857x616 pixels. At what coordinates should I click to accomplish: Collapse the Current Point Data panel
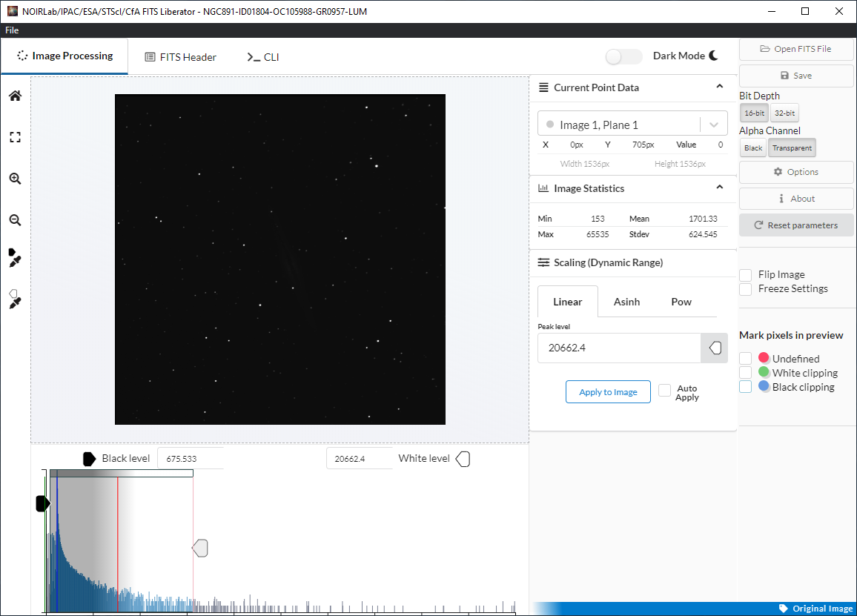pyautogui.click(x=720, y=87)
